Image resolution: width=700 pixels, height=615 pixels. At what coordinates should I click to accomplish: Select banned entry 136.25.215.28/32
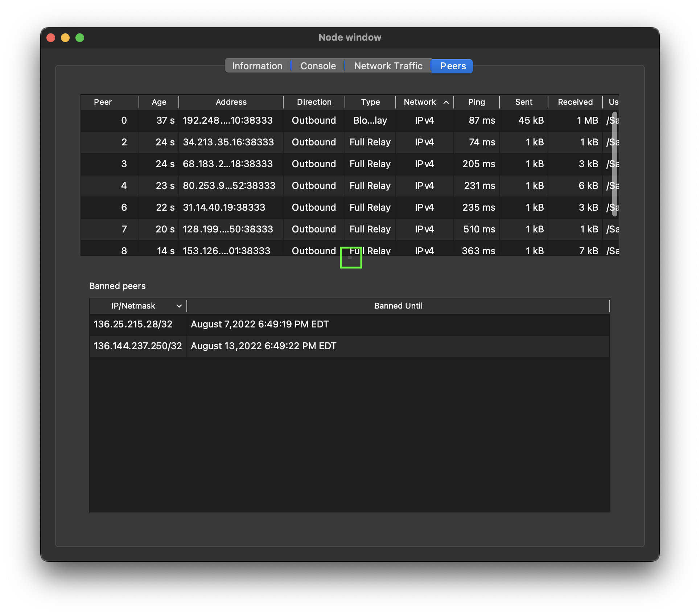[x=133, y=324]
